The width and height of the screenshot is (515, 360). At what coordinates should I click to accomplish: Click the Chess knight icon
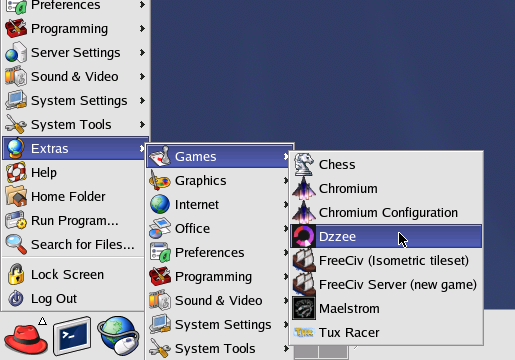click(303, 164)
